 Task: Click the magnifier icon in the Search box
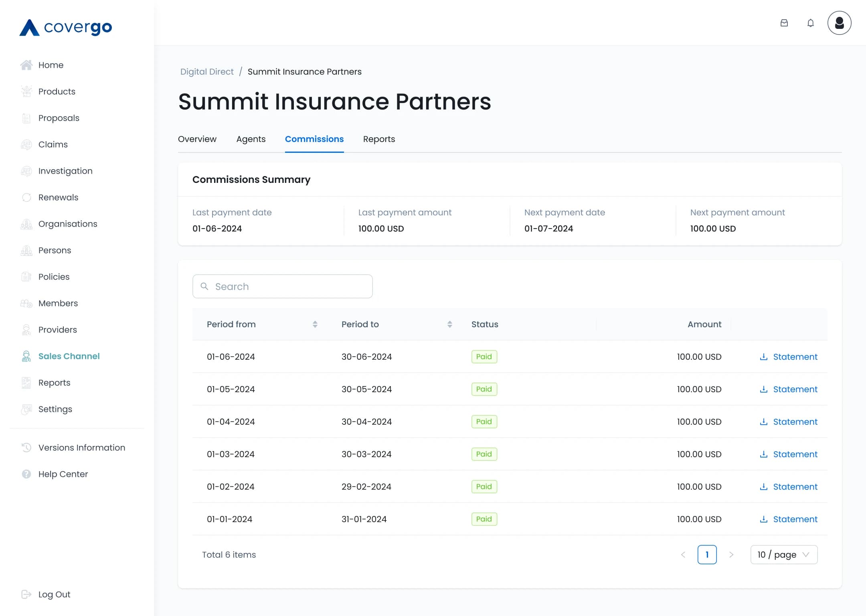pos(204,286)
